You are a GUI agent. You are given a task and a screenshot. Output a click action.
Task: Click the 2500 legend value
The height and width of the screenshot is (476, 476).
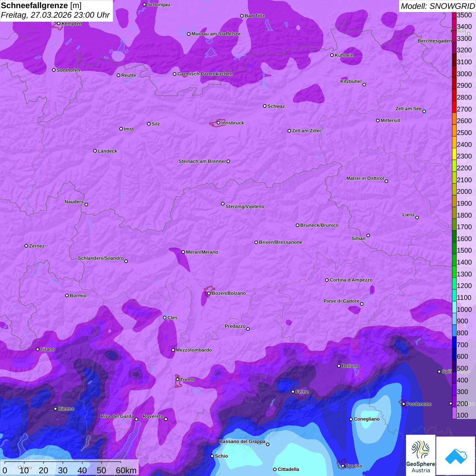coord(464,133)
